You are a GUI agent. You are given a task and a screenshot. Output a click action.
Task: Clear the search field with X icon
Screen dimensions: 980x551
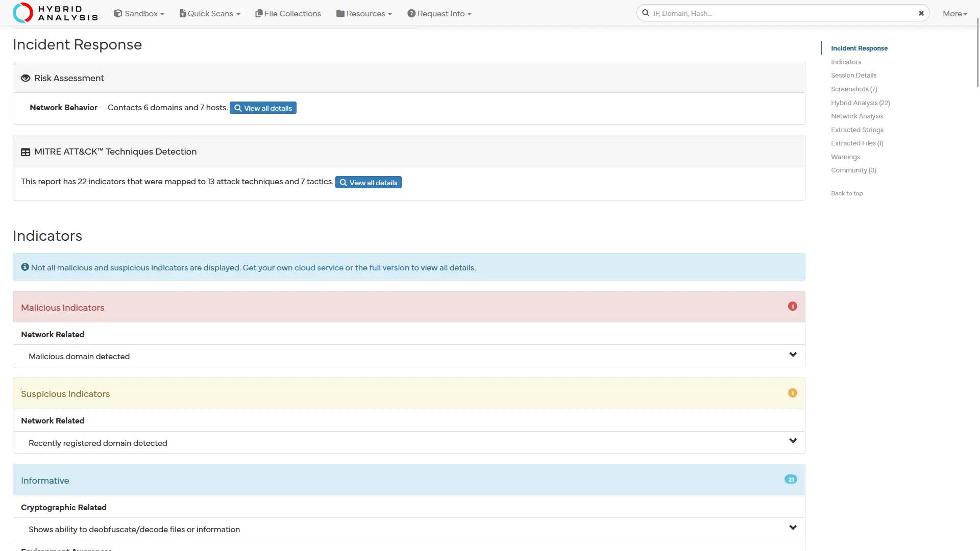click(921, 13)
